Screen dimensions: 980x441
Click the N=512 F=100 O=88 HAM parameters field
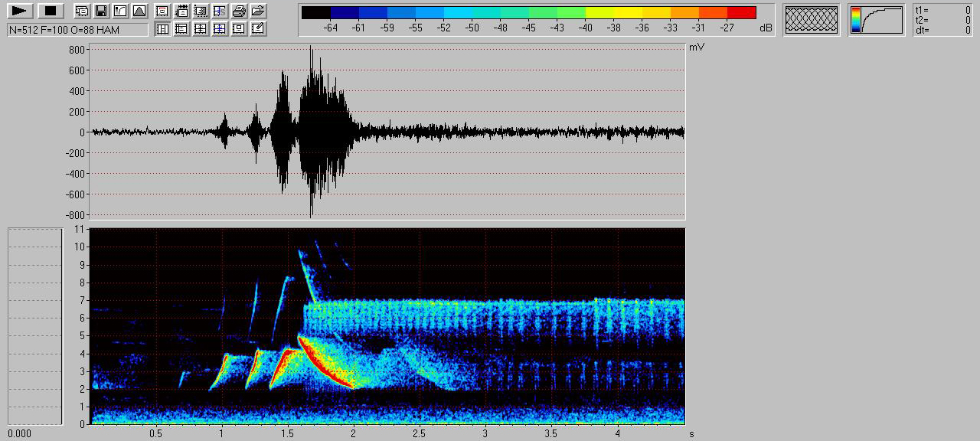pyautogui.click(x=77, y=29)
